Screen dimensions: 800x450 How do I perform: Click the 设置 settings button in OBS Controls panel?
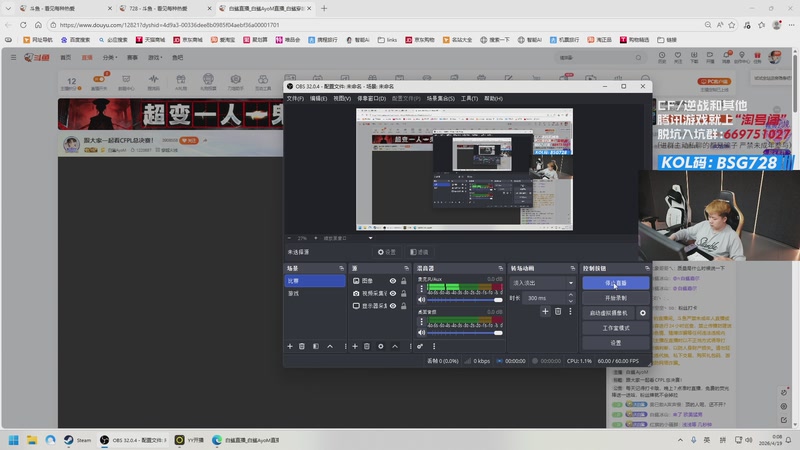(x=616, y=343)
